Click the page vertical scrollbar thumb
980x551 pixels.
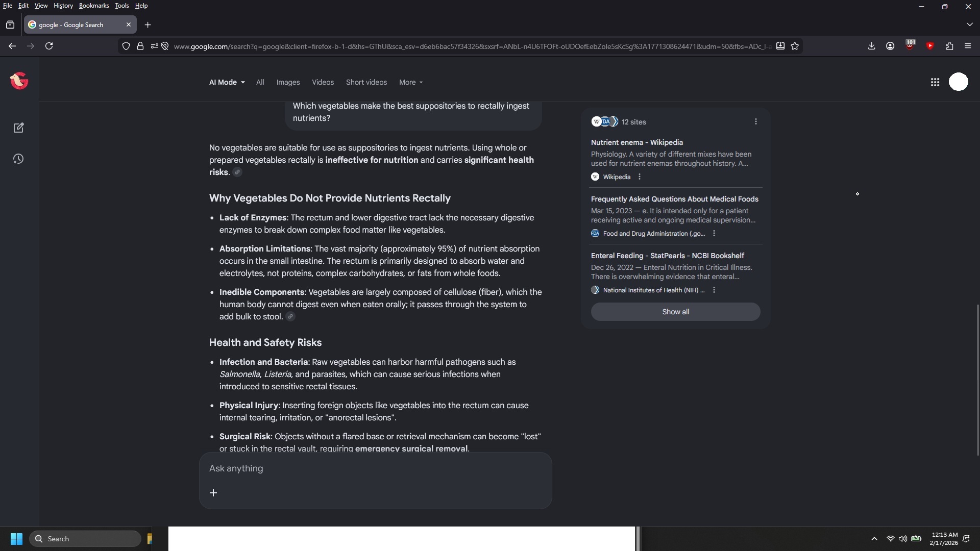tap(977, 380)
